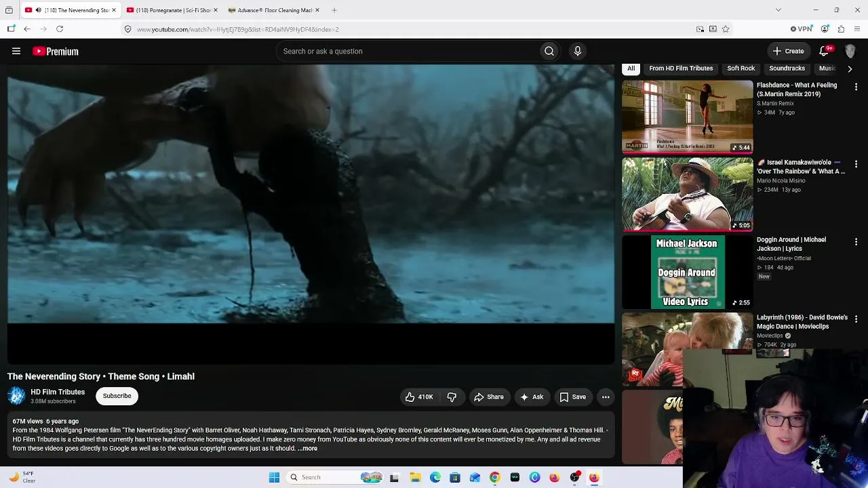Go to YouTube Premium home logo
Screen dimensions: 868x488
(56, 51)
